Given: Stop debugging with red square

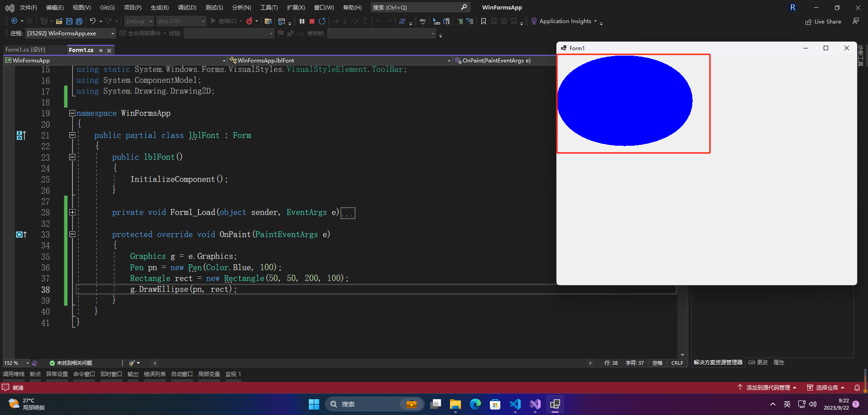Looking at the screenshot, I should pos(312,21).
